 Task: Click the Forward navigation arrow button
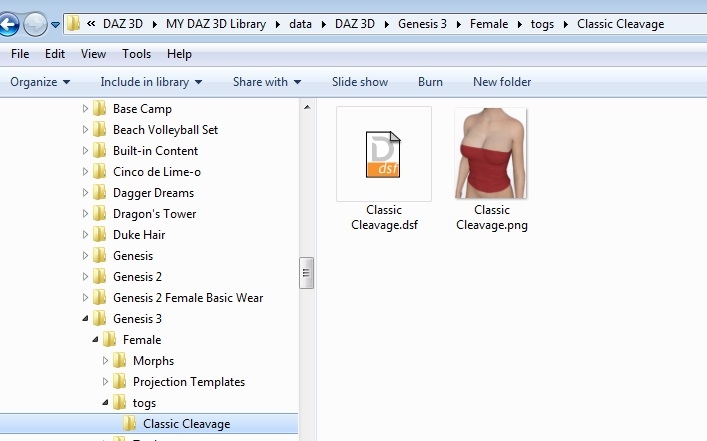(x=35, y=24)
